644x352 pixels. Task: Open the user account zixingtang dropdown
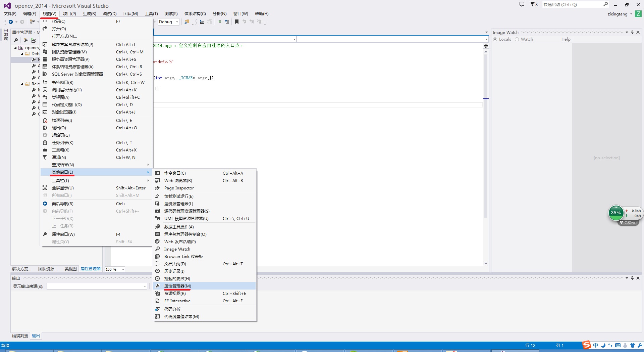(631, 14)
